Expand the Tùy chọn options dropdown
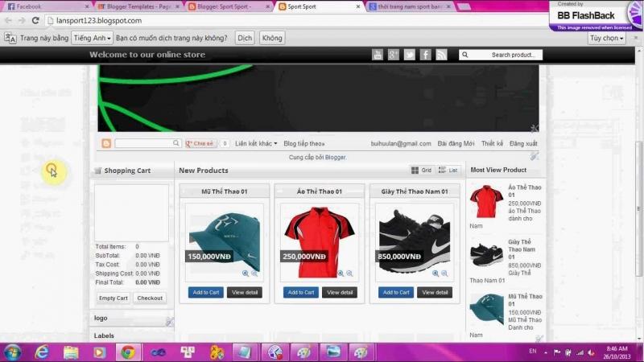The width and height of the screenshot is (644, 362). 606,38
